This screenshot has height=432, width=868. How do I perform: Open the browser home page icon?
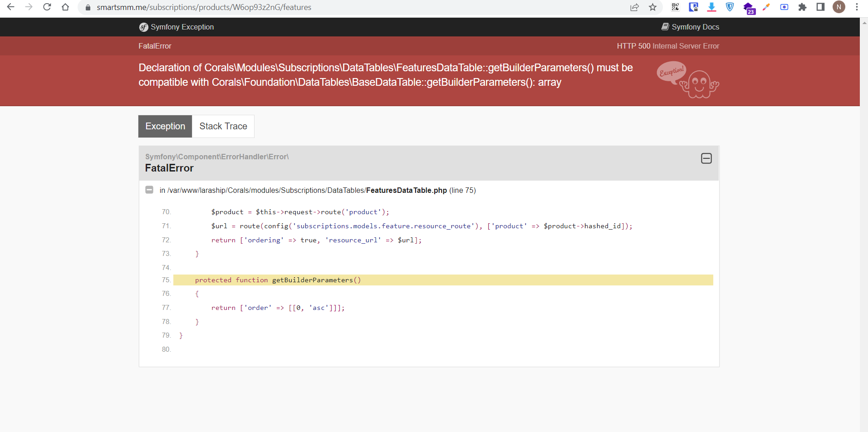point(65,7)
